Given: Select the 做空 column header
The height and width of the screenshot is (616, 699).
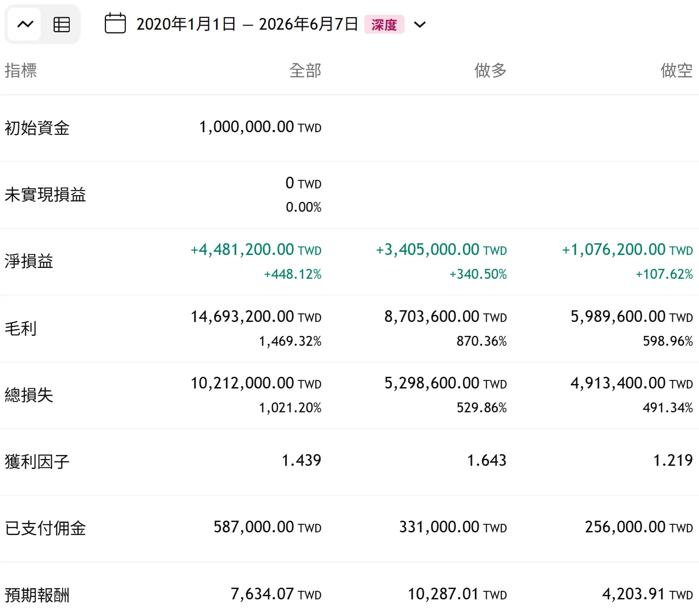Looking at the screenshot, I should coord(677,71).
